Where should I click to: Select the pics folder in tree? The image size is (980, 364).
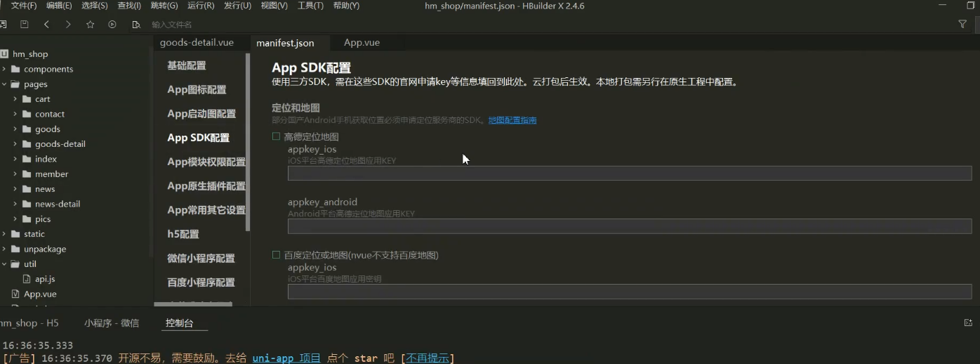tap(43, 219)
